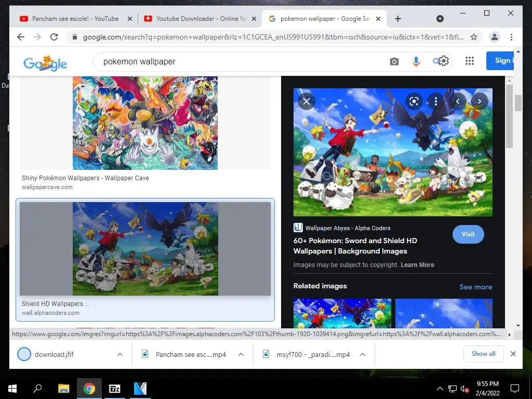Click the search magnifier in search box
532x399 pixels.
436,61
